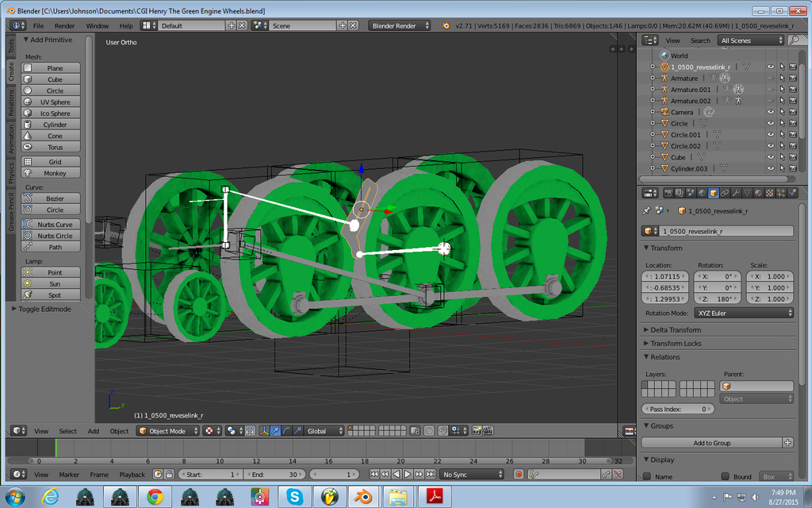Expand the Delta Transform panel
Viewport: 812px width, 508px height.
tap(676, 329)
